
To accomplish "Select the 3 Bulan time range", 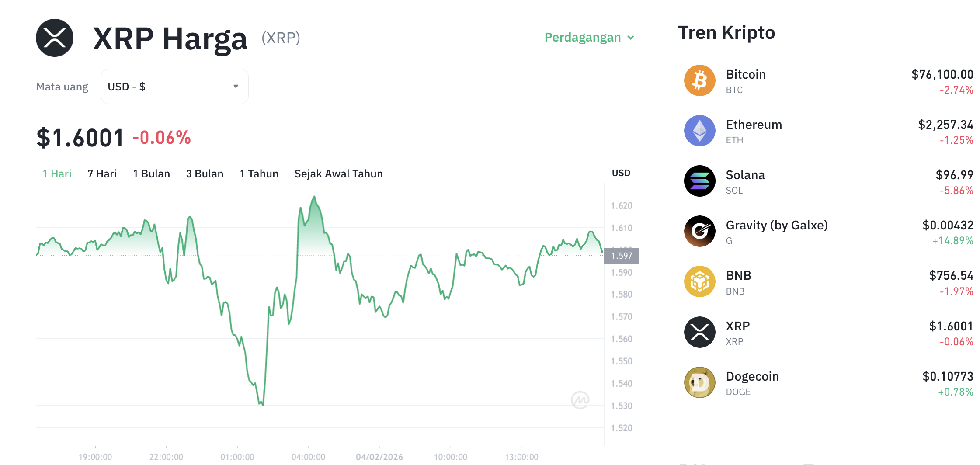I will click(x=205, y=174).
